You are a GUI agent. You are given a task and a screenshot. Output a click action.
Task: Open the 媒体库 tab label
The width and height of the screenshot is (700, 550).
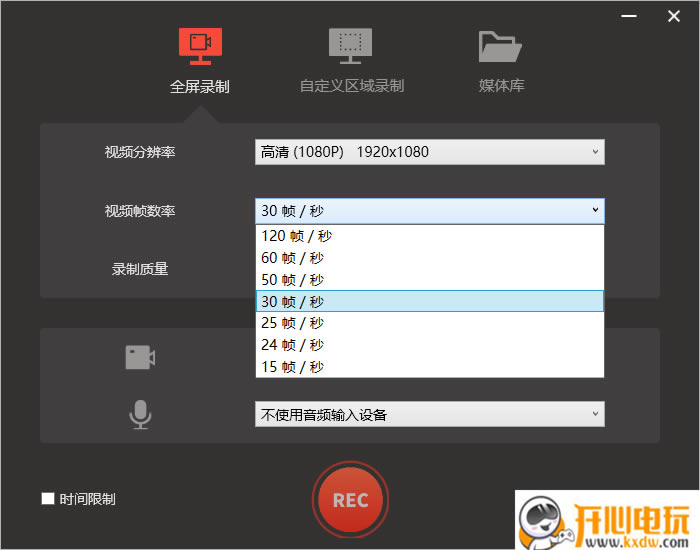pos(501,85)
